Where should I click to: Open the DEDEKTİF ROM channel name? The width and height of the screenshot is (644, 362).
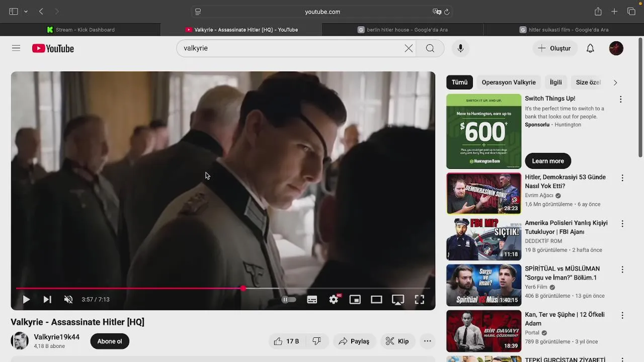pyautogui.click(x=543, y=241)
